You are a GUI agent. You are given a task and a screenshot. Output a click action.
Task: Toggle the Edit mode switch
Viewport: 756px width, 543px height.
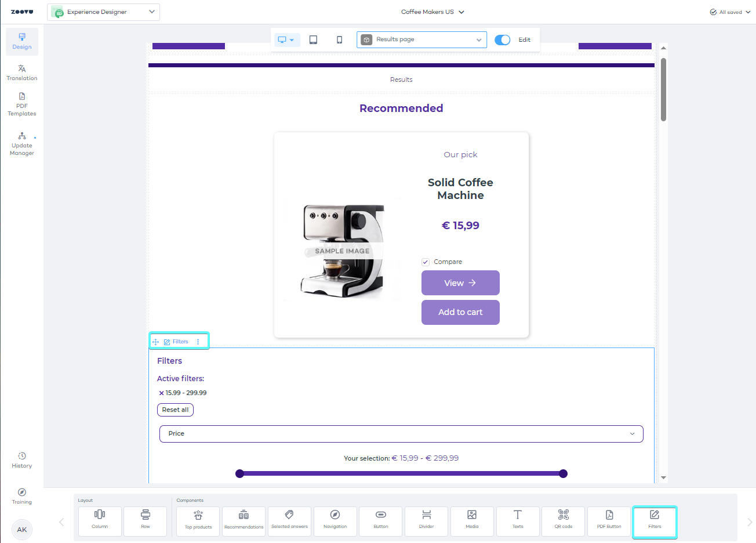pyautogui.click(x=502, y=39)
